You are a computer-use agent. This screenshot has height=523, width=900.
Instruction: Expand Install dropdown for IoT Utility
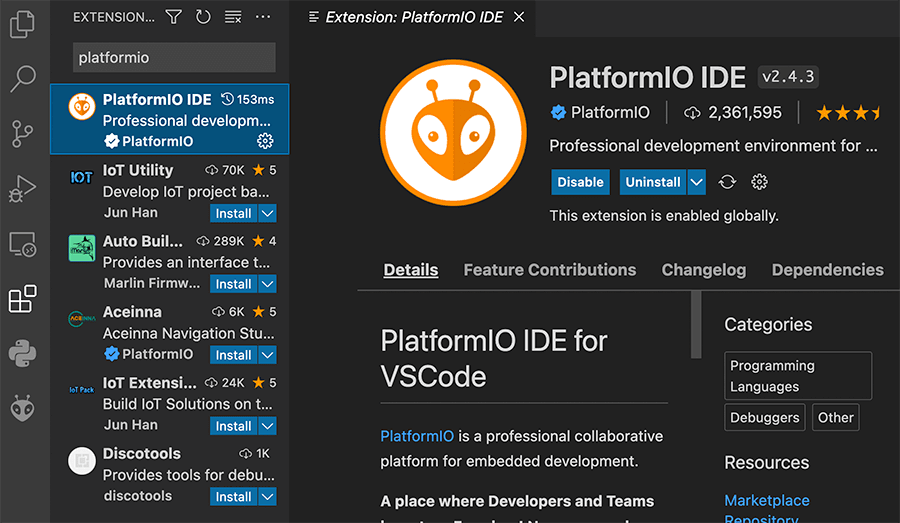267,213
